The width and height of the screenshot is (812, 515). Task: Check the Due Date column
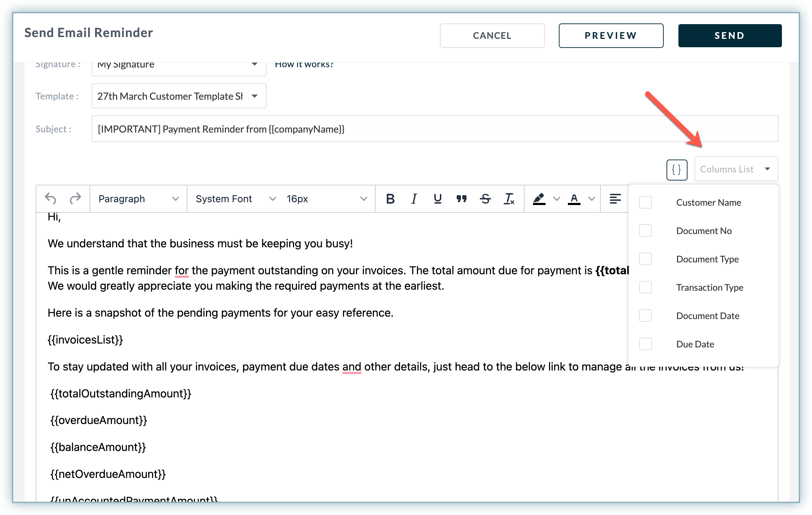(x=645, y=344)
